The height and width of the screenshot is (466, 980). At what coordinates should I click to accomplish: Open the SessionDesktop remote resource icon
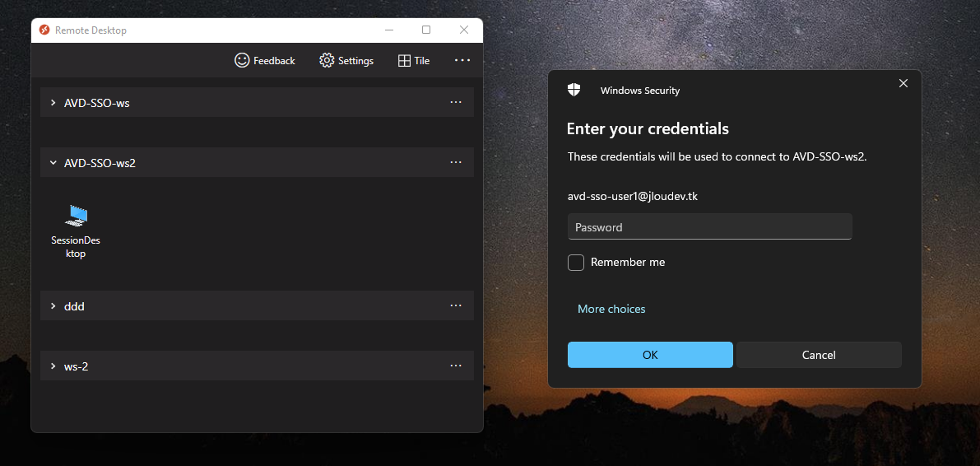pos(76,215)
